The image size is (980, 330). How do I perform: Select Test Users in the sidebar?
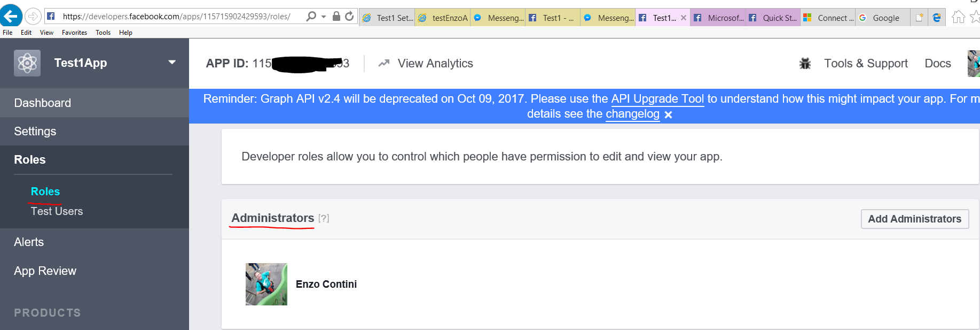(57, 211)
